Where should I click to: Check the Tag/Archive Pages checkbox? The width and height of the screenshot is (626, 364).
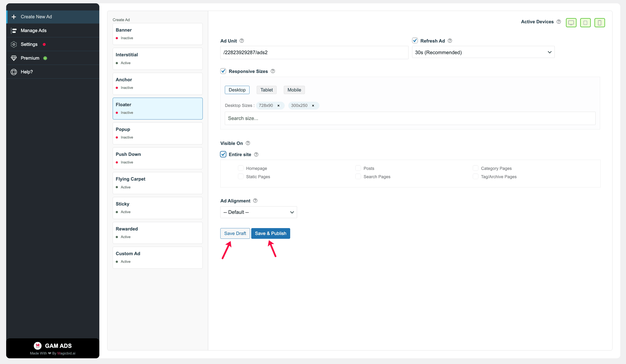click(476, 177)
